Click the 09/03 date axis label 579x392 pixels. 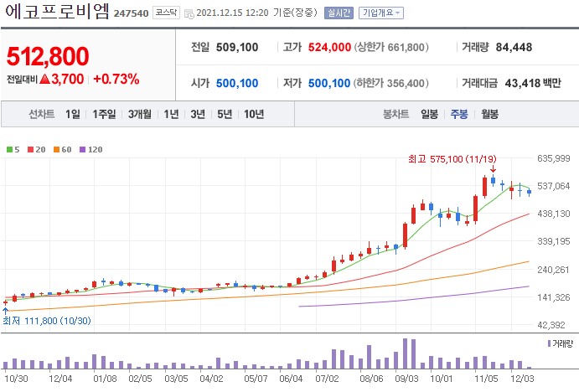(406, 379)
